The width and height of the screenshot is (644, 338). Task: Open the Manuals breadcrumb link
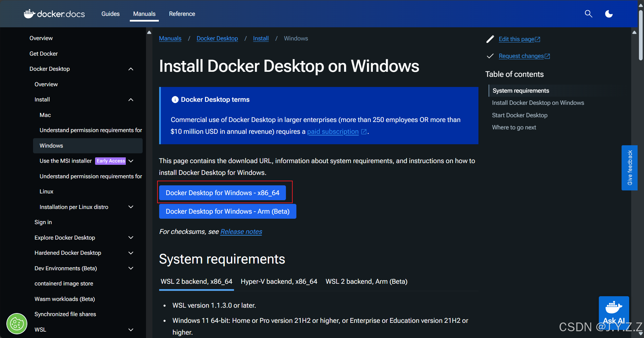(170, 38)
